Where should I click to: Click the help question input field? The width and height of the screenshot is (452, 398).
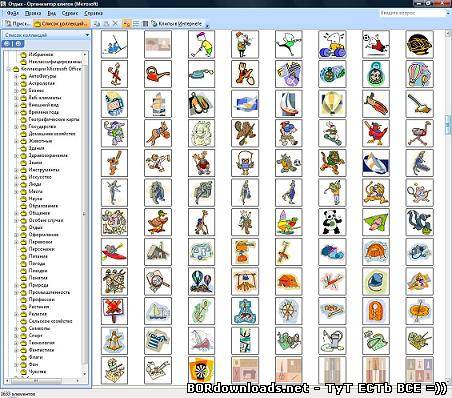click(412, 13)
